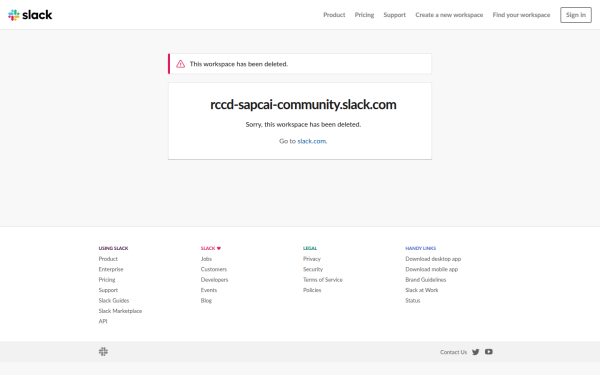View Terms of Service

[323, 280]
